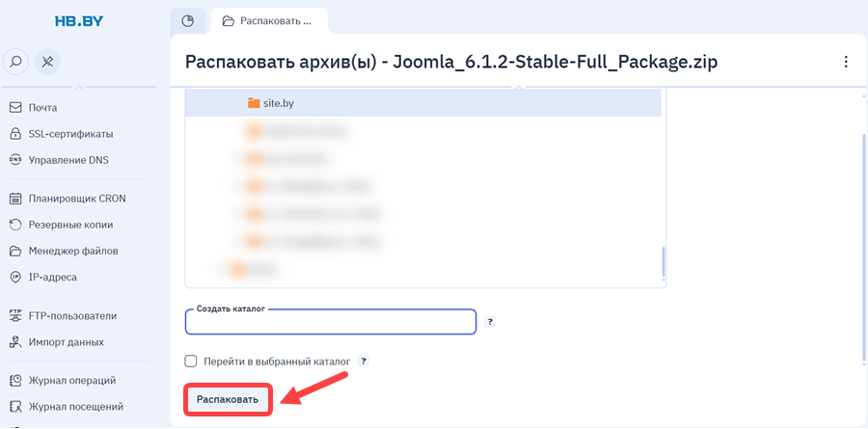This screenshot has width=868, height=429.
Task: Open the three-dot options menu
Action: click(x=845, y=62)
